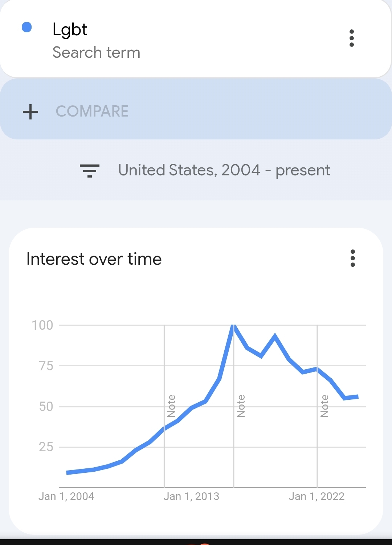Viewport: 392px width, 545px height.
Task: Click the Interest over time heading
Action: (x=94, y=259)
